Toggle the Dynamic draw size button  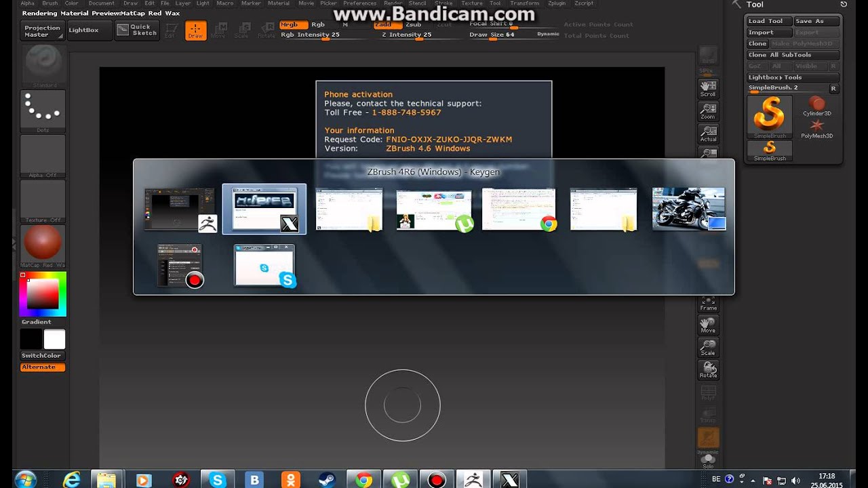[548, 34]
